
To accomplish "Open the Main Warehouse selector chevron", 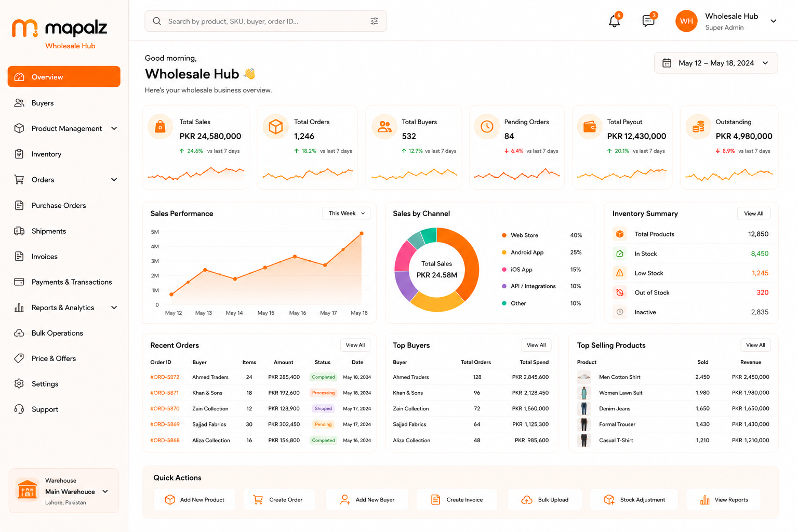I will point(105,491).
